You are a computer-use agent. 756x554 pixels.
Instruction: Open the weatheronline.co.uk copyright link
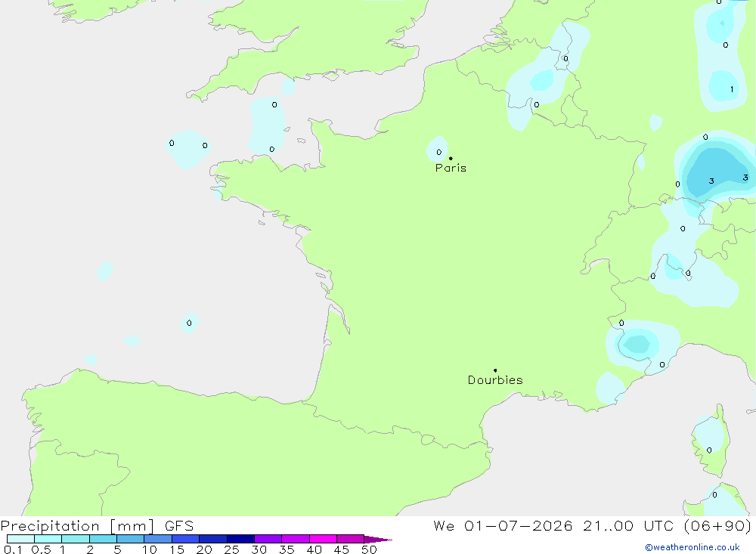pyautogui.click(x=692, y=547)
